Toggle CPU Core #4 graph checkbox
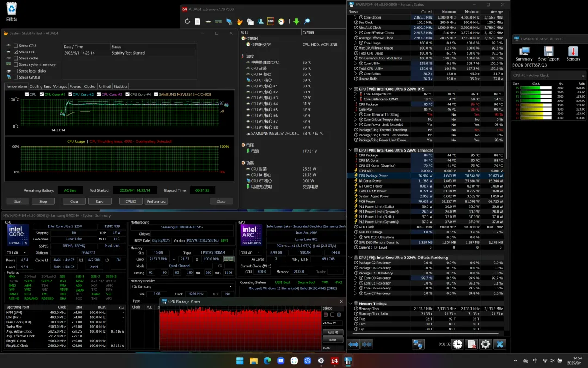The width and height of the screenshot is (588, 368). point(127,94)
